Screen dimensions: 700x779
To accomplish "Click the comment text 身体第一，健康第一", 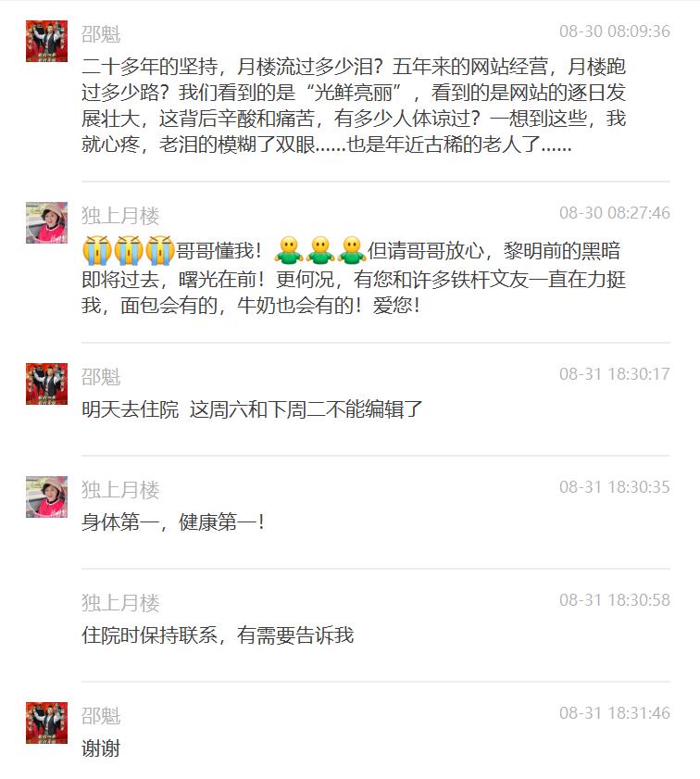I will 173,522.
